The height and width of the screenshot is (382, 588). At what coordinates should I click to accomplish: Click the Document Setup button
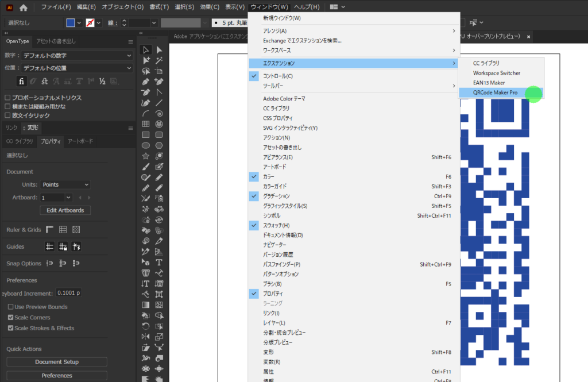point(57,362)
